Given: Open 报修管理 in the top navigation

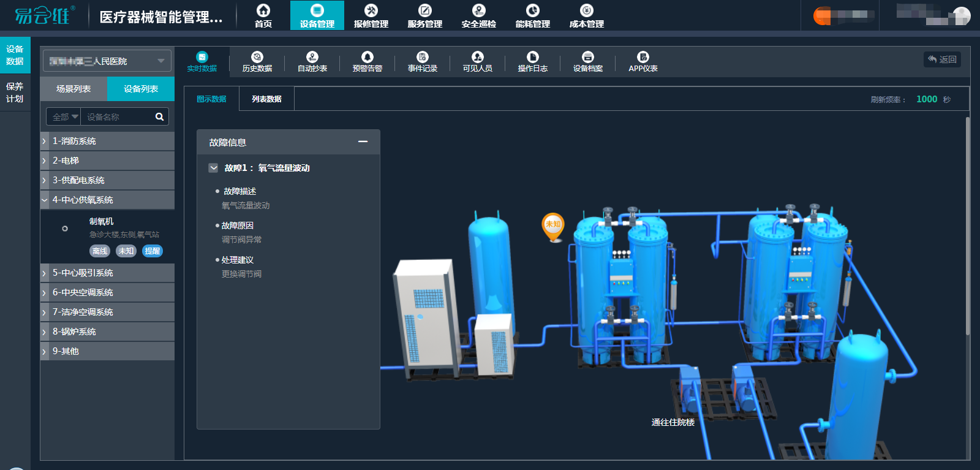Looking at the screenshot, I should (x=371, y=16).
